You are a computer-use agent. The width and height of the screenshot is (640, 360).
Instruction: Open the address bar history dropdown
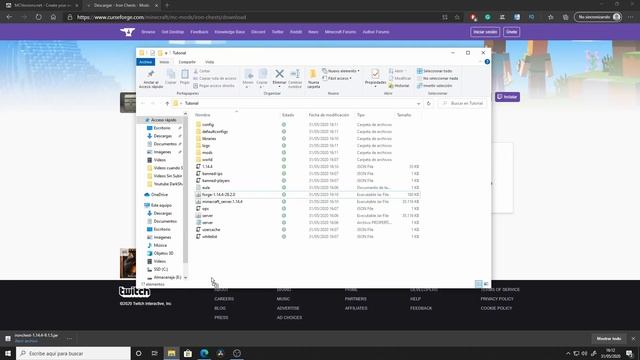click(418, 104)
